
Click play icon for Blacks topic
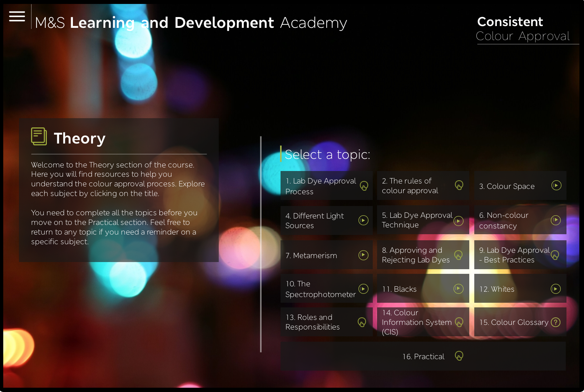point(458,288)
